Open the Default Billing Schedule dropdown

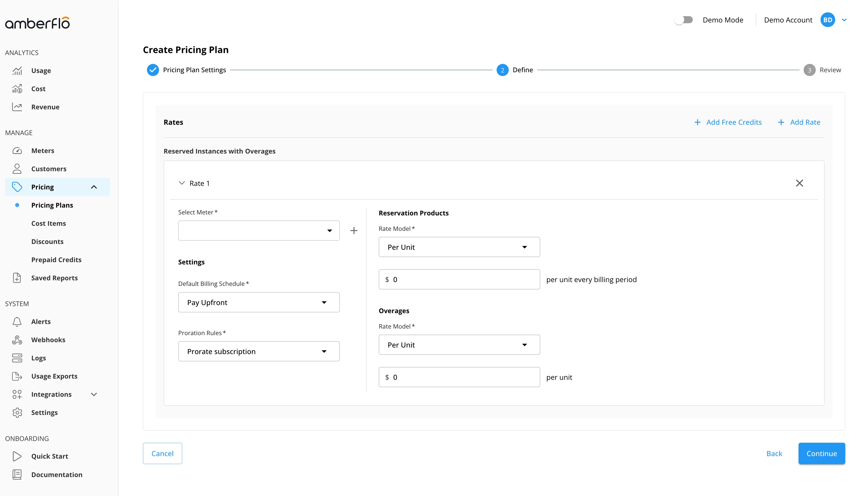[259, 302]
